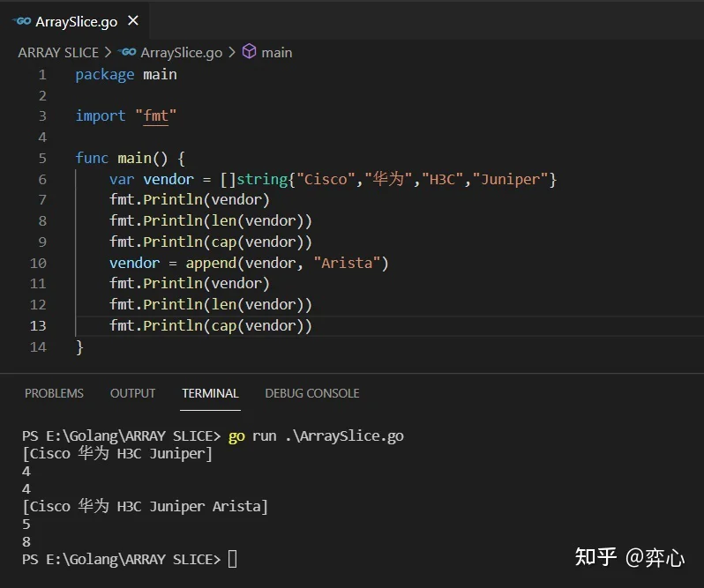Screen dimensions: 704x588
Task: Click terminal output "[Cisco 华为 H3C Juniper Arista]"
Action: (x=146, y=506)
